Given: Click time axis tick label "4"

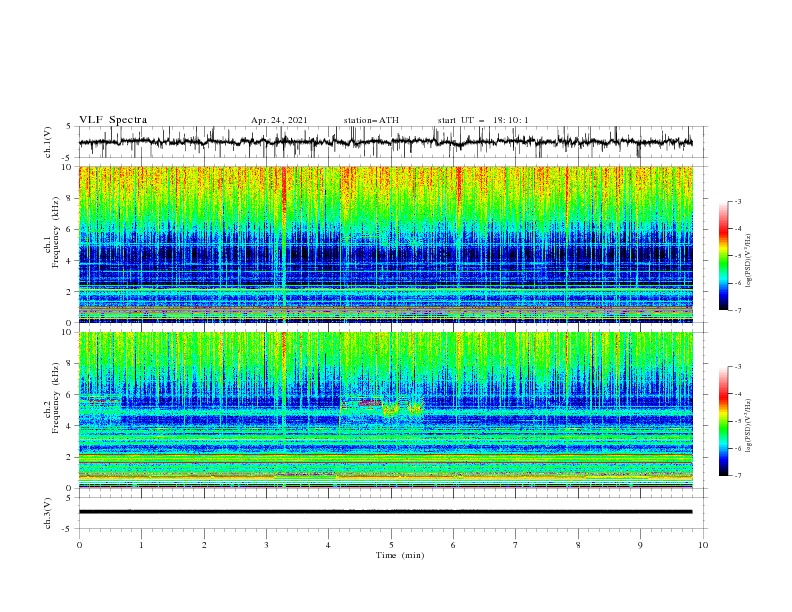Looking at the screenshot, I should 328,545.
